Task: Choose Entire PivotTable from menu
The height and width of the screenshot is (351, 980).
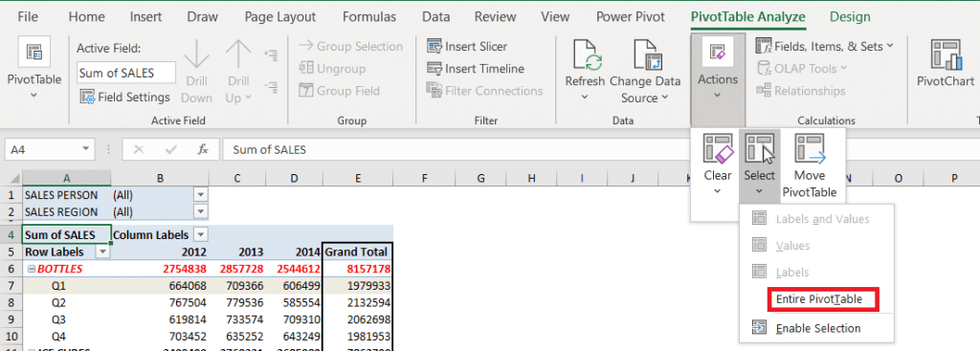Action: [x=819, y=299]
